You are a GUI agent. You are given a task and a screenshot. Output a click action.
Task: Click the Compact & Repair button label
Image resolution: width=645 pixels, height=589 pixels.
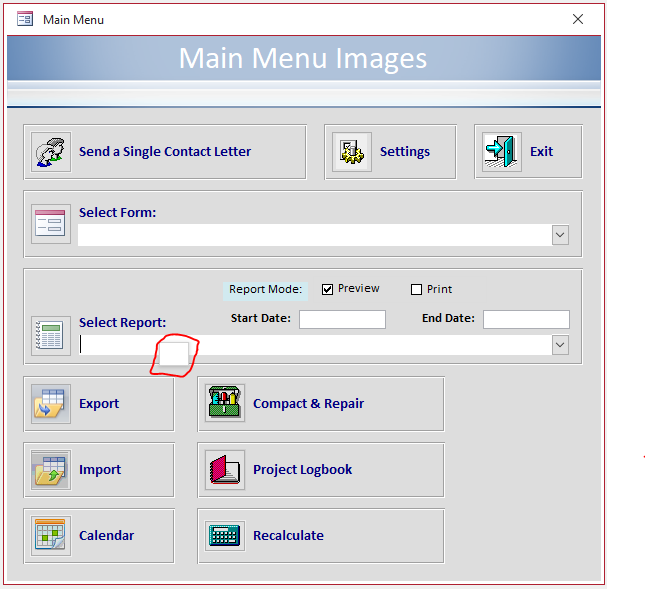[x=309, y=403]
